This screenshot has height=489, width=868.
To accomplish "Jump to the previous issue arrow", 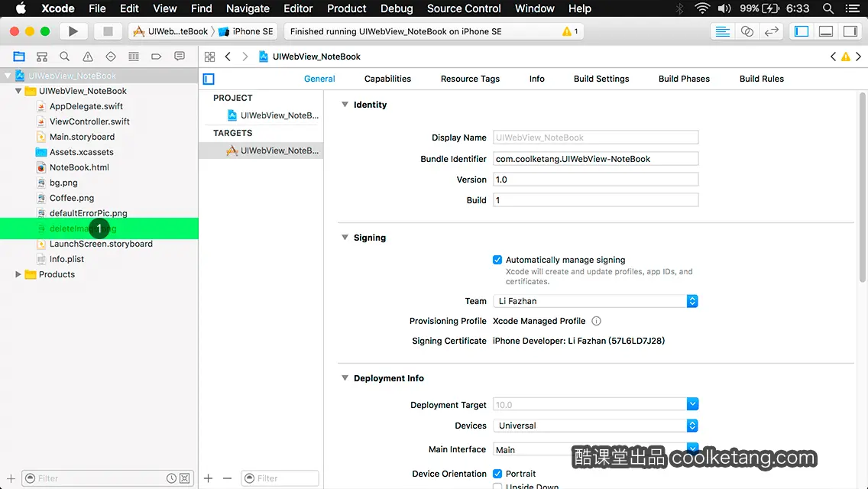I will 833,57.
